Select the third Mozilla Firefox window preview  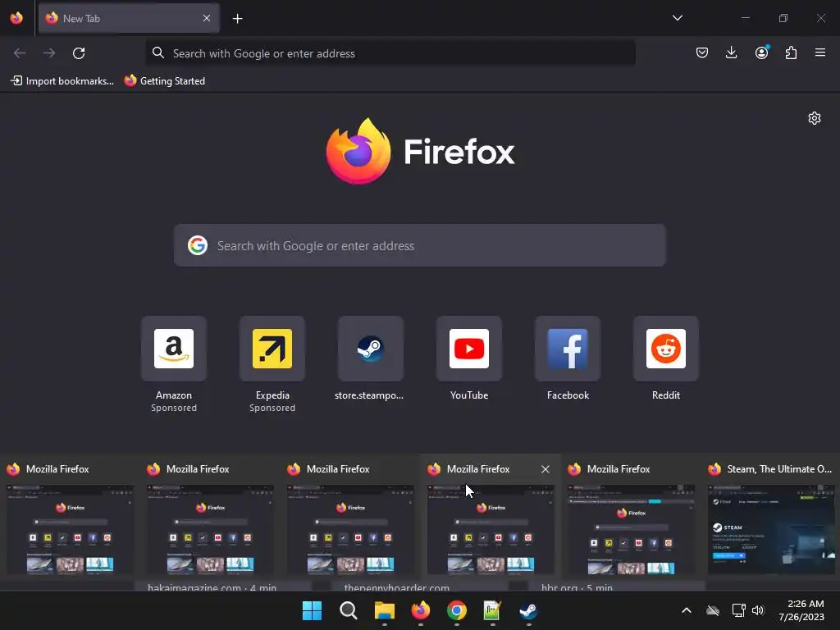coord(350,518)
